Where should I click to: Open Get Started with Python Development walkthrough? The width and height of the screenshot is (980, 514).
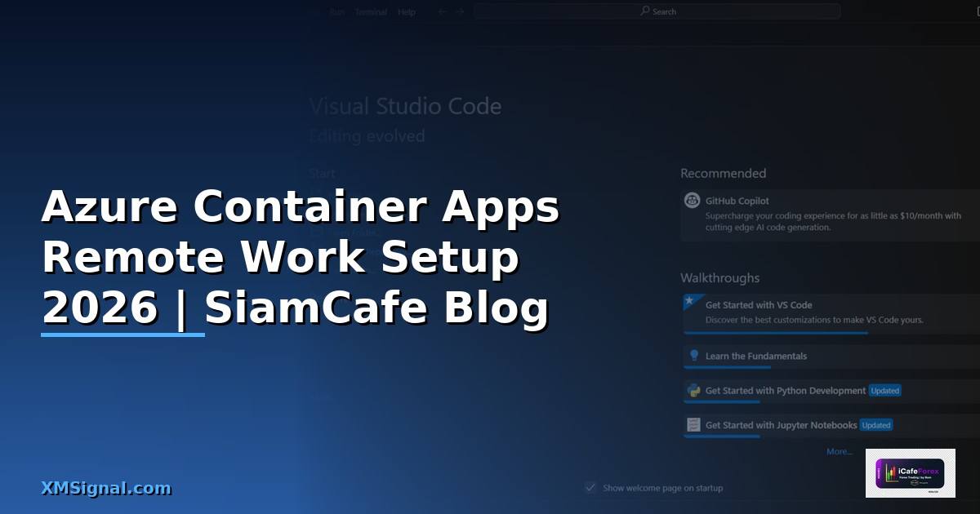831,392
